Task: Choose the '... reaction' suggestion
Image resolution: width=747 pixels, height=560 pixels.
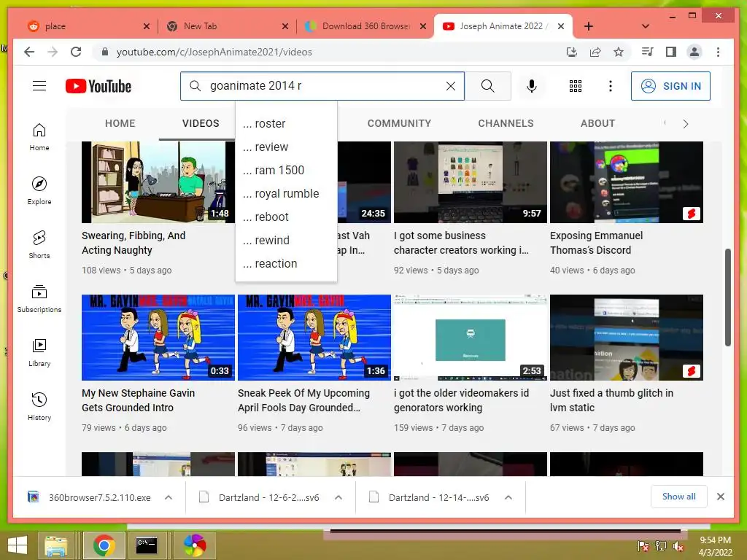Action: pos(286,263)
